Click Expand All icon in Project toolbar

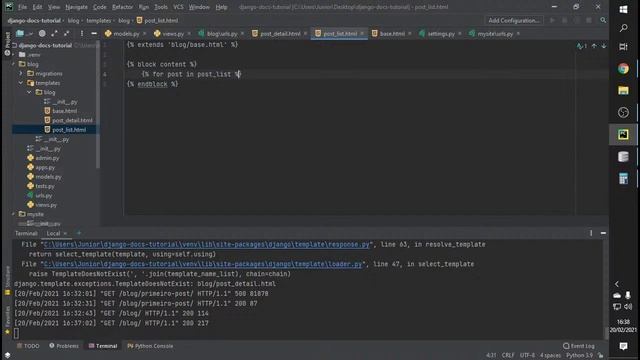coord(54,33)
